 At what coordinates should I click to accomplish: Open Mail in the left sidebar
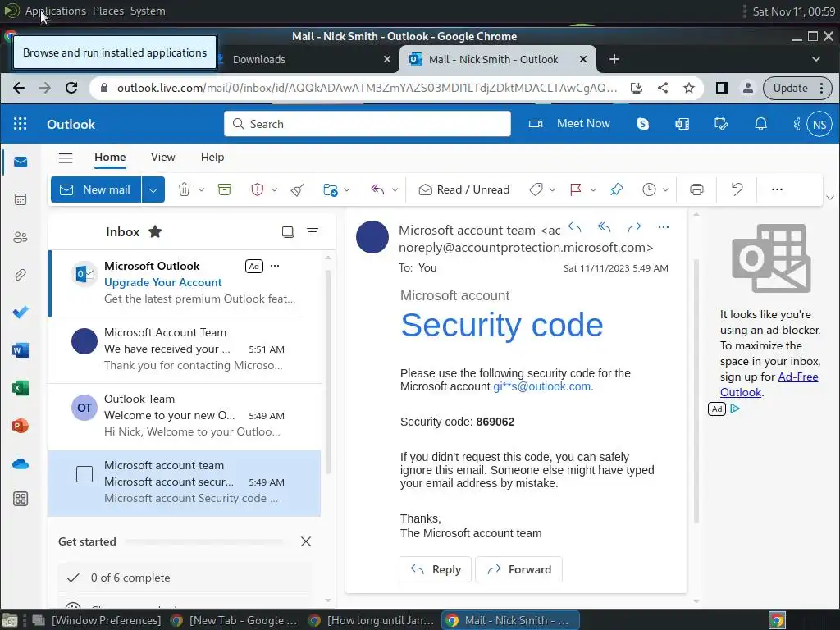[x=21, y=162]
